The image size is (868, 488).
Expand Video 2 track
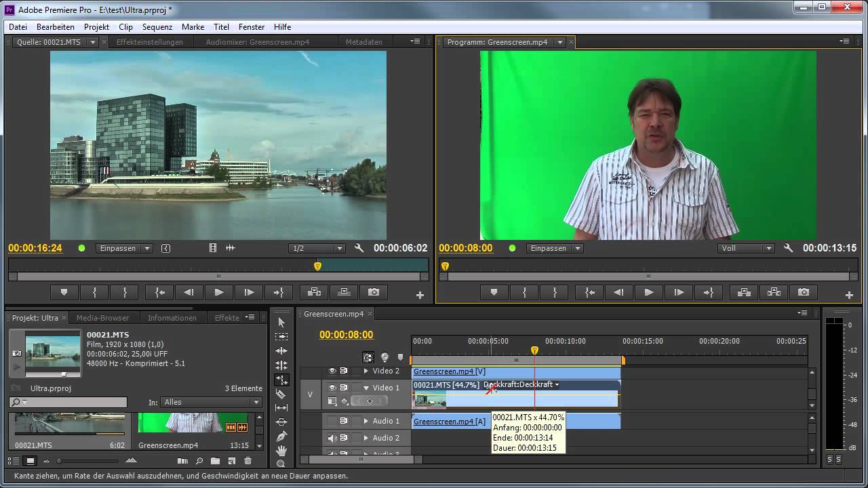[366, 371]
